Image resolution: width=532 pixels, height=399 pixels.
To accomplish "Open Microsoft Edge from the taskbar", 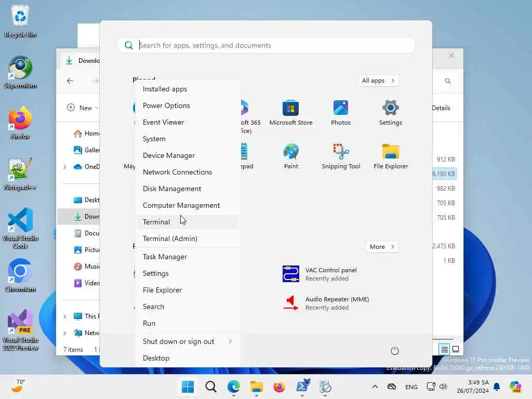I will click(233, 387).
